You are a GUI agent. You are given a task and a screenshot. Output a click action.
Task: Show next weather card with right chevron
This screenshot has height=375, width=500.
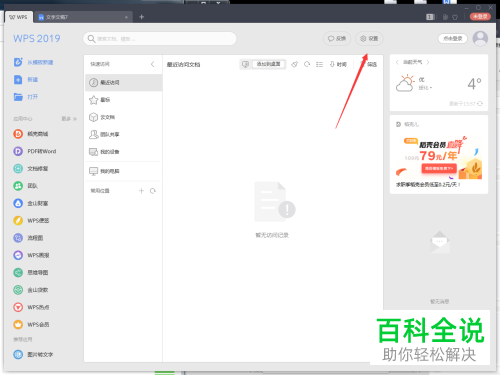tap(428, 62)
